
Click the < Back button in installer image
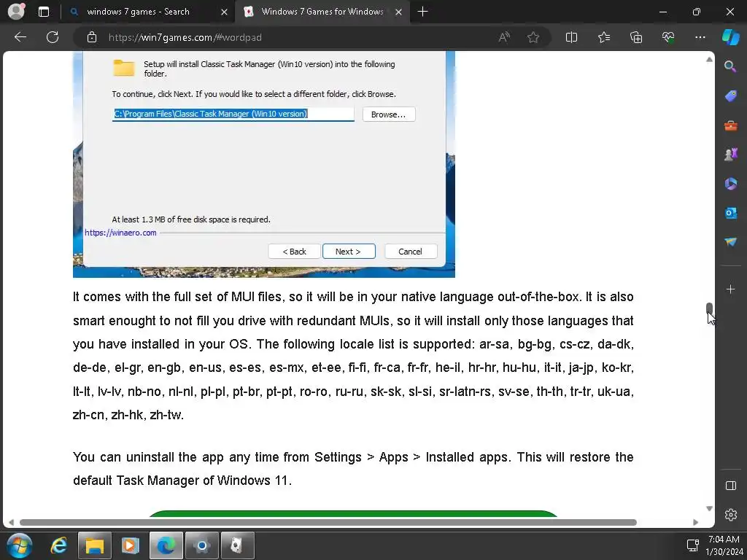coord(294,252)
